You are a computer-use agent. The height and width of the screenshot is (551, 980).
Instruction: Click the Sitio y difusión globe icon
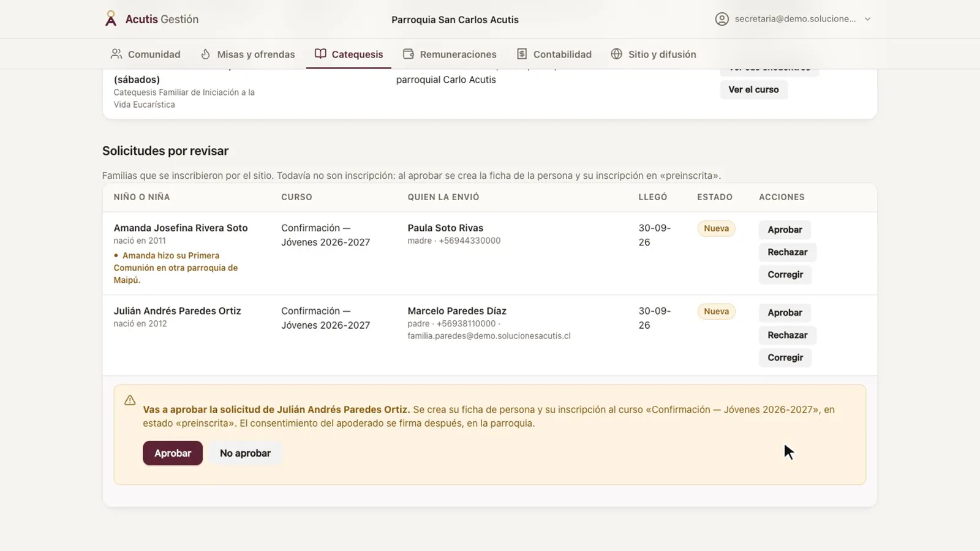tap(617, 54)
